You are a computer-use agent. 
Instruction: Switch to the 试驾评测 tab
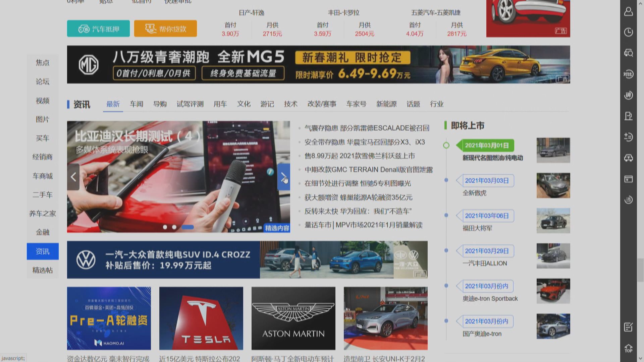[x=190, y=104]
